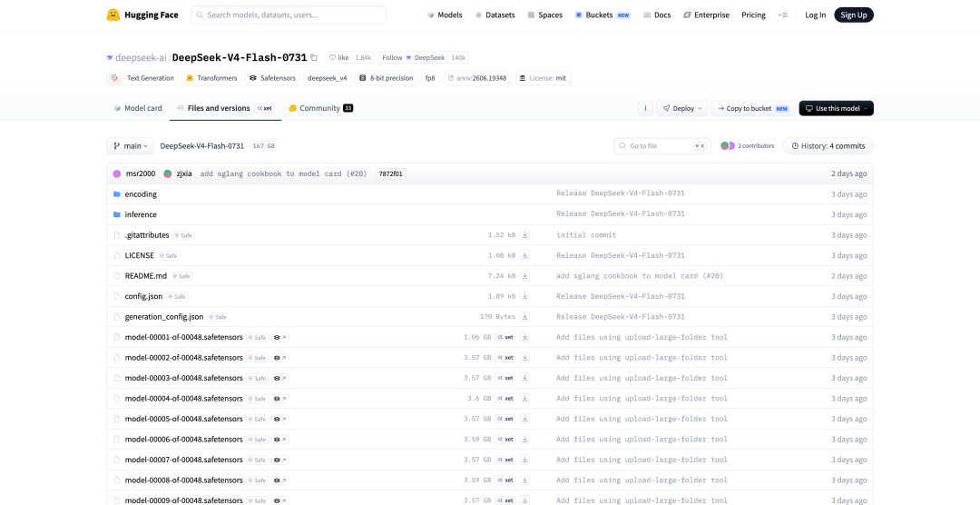Expand the navigation overflow menu icon
This screenshot has height=505, width=980.
(782, 15)
